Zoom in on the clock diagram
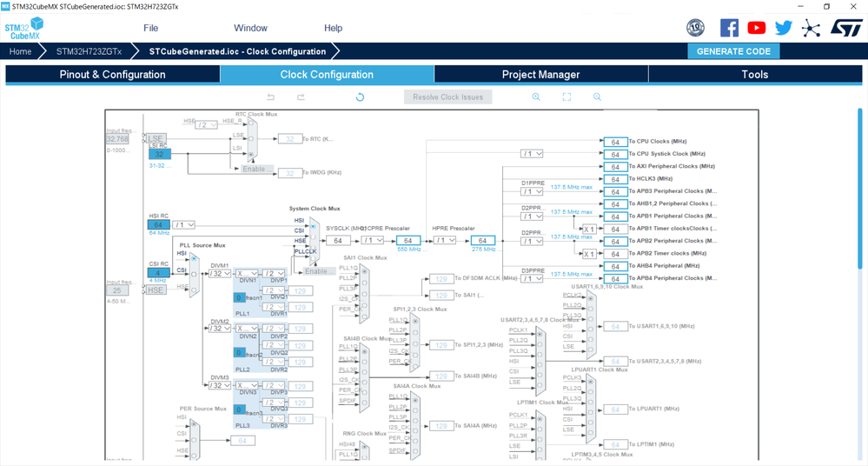Screen dimensions: 868x466 536,97
